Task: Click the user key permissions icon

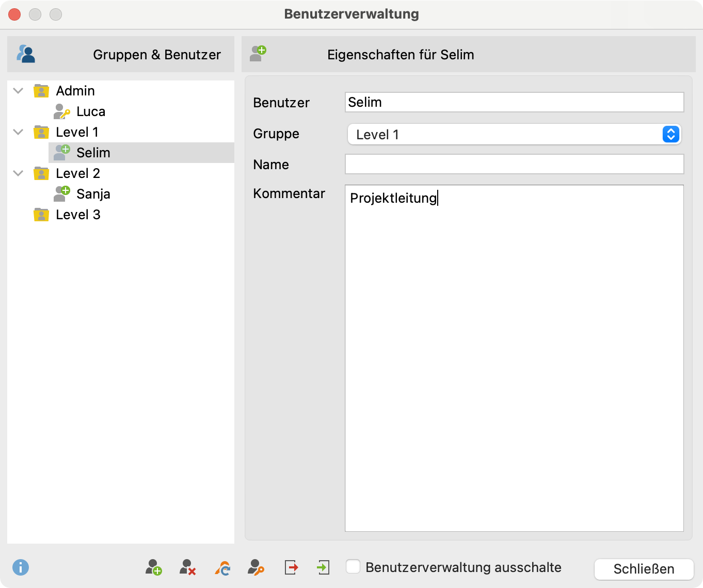Action: tap(256, 567)
